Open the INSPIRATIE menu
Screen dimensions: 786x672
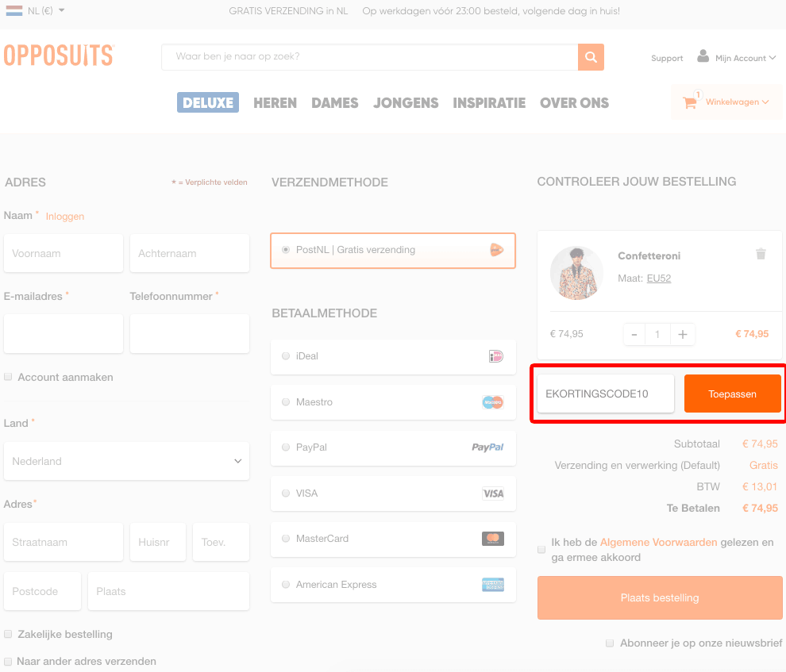[489, 102]
